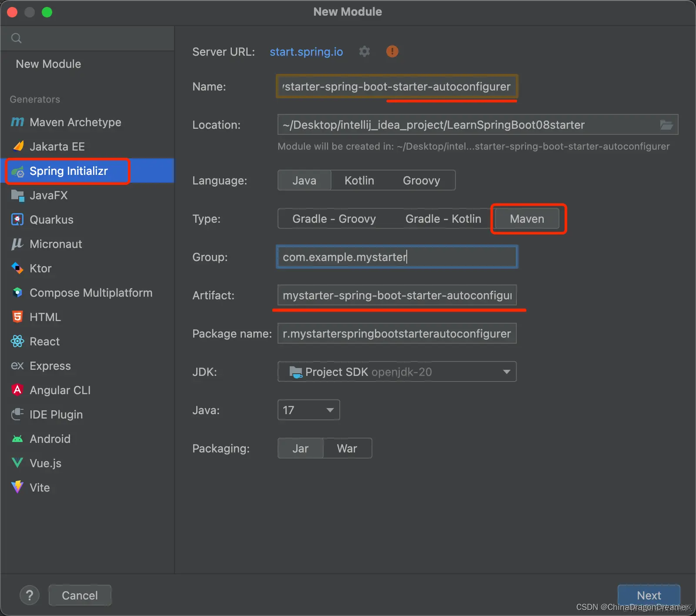Select the Spring Initializr generator icon
The width and height of the screenshot is (696, 616).
17,171
